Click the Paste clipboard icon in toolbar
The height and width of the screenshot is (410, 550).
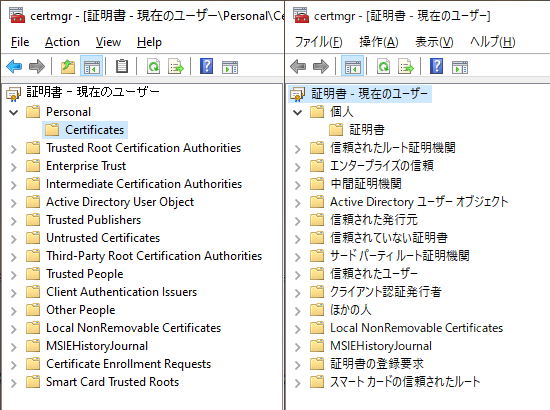pyautogui.click(x=122, y=66)
